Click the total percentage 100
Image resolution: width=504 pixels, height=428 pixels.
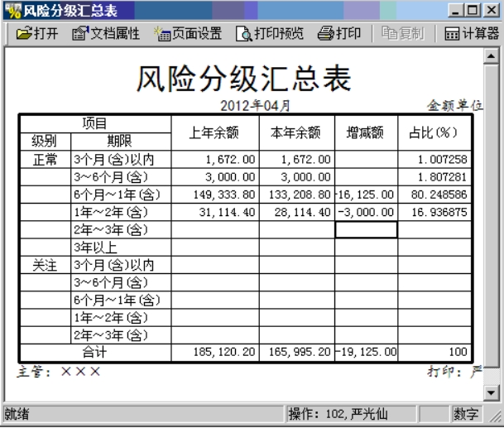pyautogui.click(x=458, y=352)
